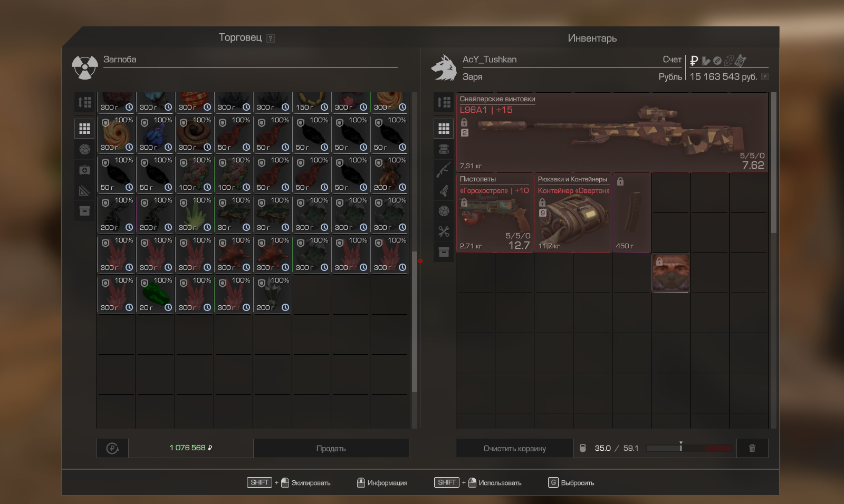Screen dimensions: 844x504
Task: Filter trader items by medkit icon
Action: [x=84, y=170]
